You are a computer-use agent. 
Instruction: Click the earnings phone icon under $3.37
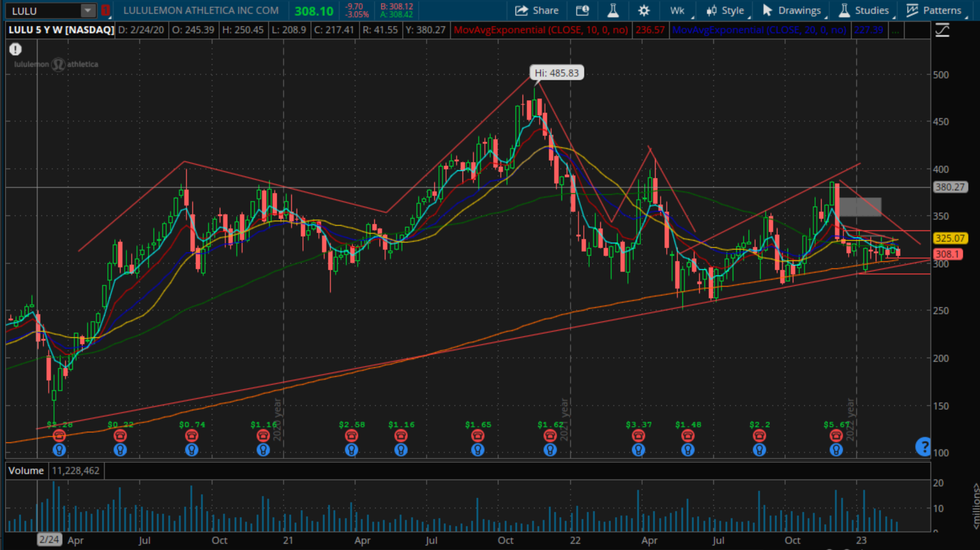click(638, 436)
